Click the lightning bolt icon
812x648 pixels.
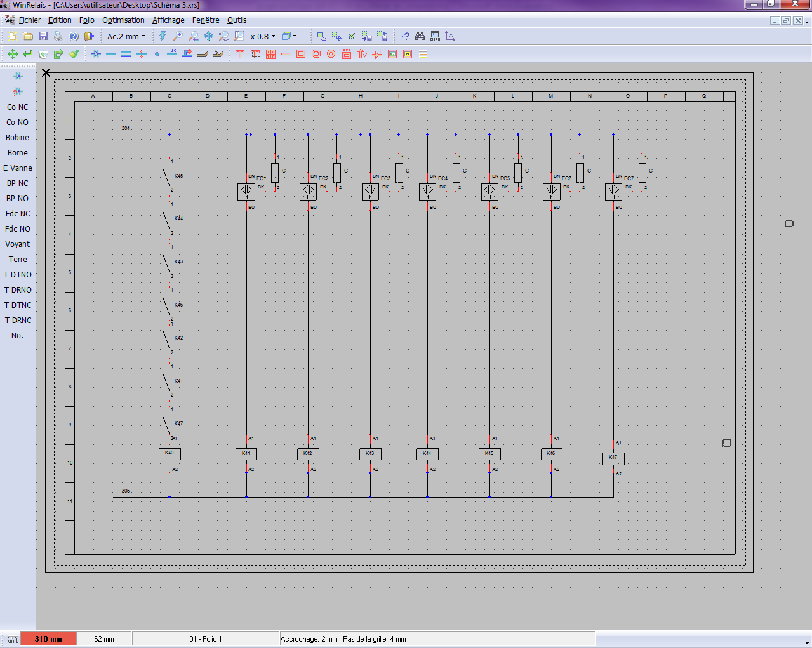163,36
